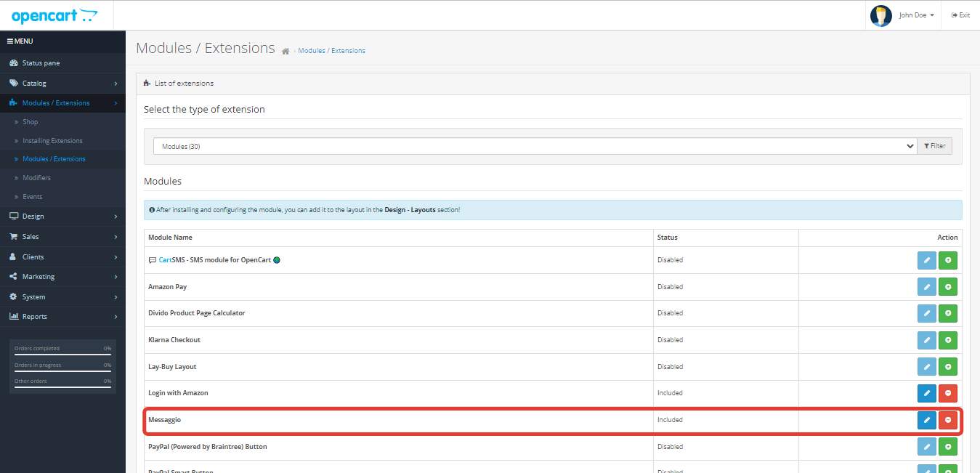The image size is (980, 473).
Task: Collapse Modules / Extensions sidebar section
Action: point(62,103)
